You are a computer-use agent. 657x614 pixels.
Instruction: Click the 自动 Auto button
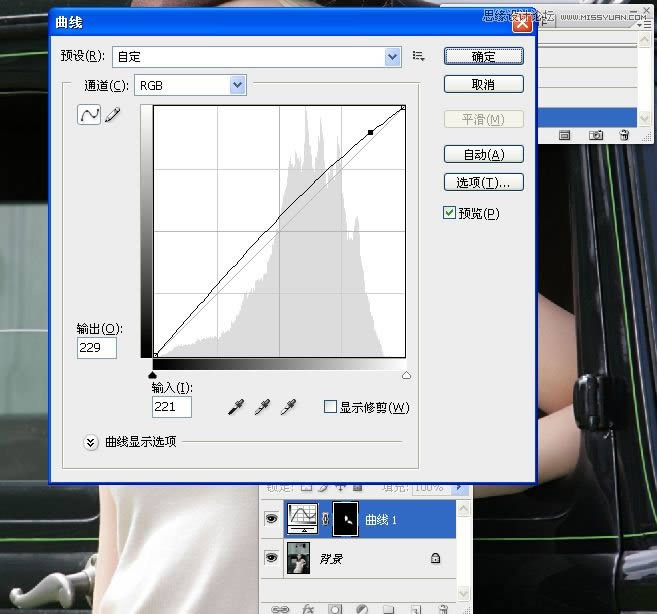tap(483, 154)
